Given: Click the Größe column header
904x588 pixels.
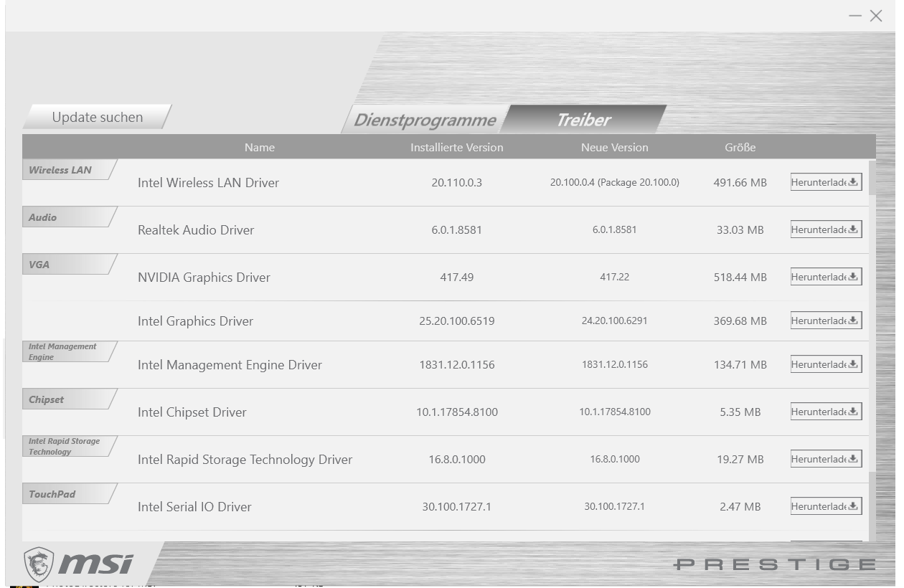Looking at the screenshot, I should 740,148.
